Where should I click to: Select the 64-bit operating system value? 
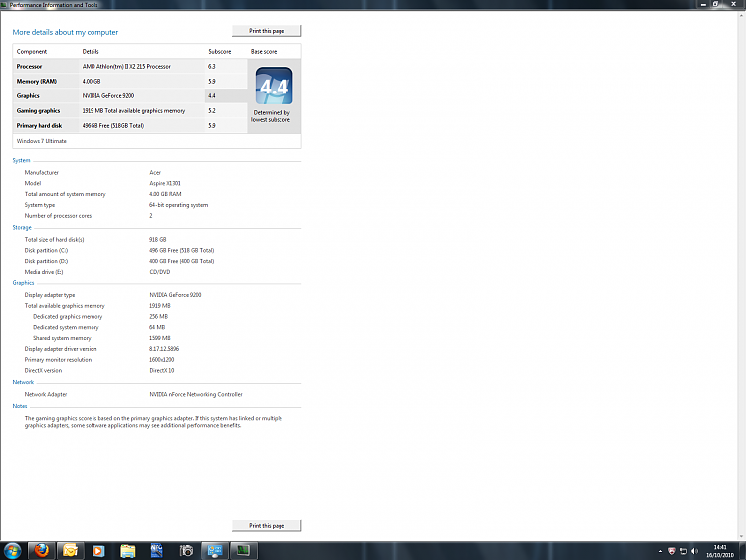[178, 205]
